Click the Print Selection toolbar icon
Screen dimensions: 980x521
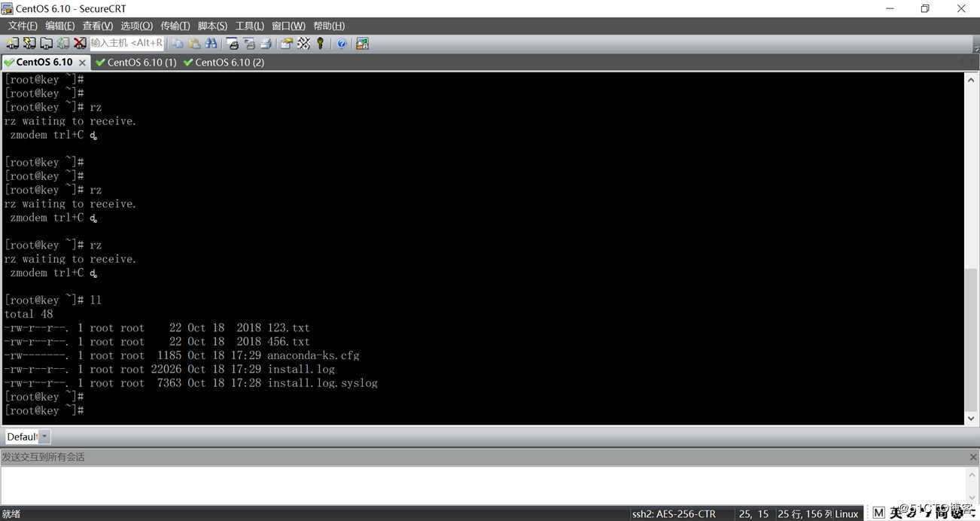click(x=248, y=44)
